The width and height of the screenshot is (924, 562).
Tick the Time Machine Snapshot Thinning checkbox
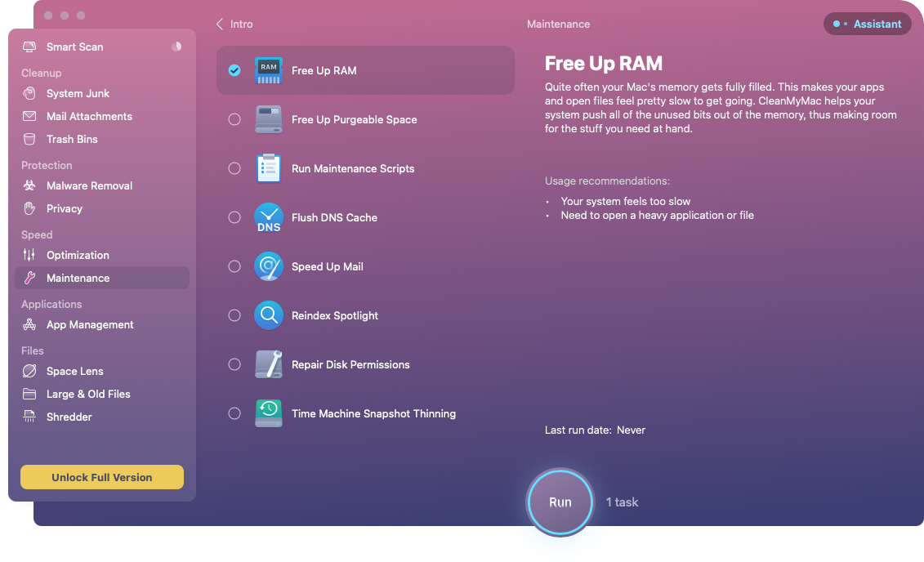tap(234, 413)
